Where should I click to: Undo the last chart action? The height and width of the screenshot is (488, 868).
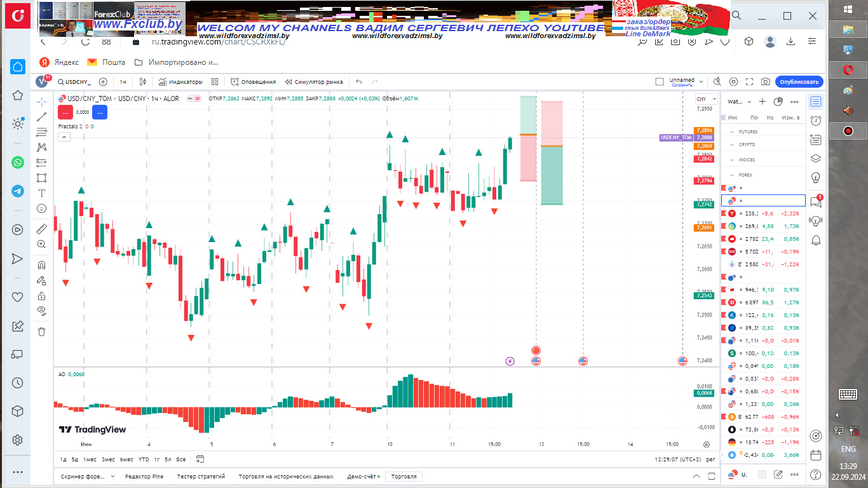(x=359, y=82)
